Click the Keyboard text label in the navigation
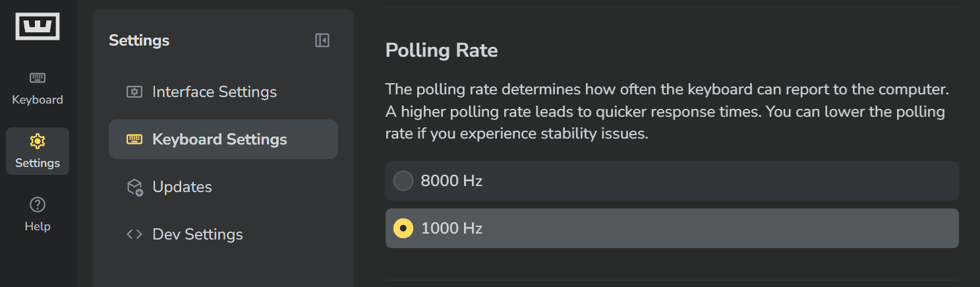Screen dimensions: 980x287 38,100
